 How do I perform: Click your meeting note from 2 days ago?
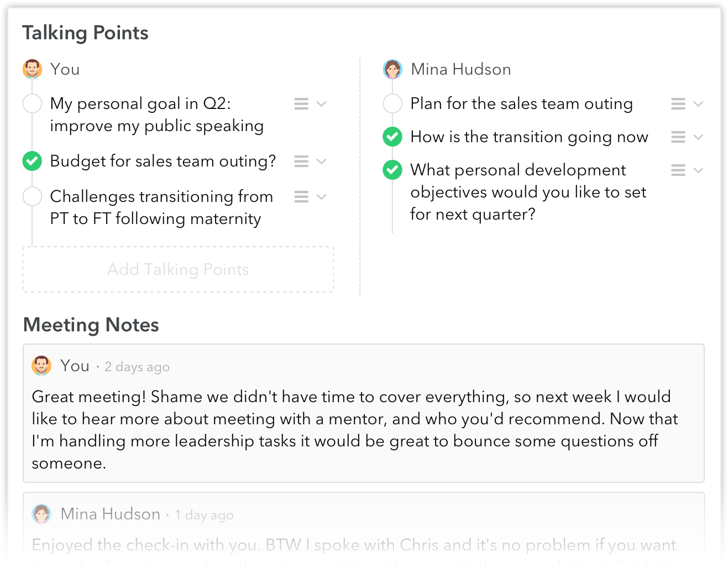(x=354, y=429)
